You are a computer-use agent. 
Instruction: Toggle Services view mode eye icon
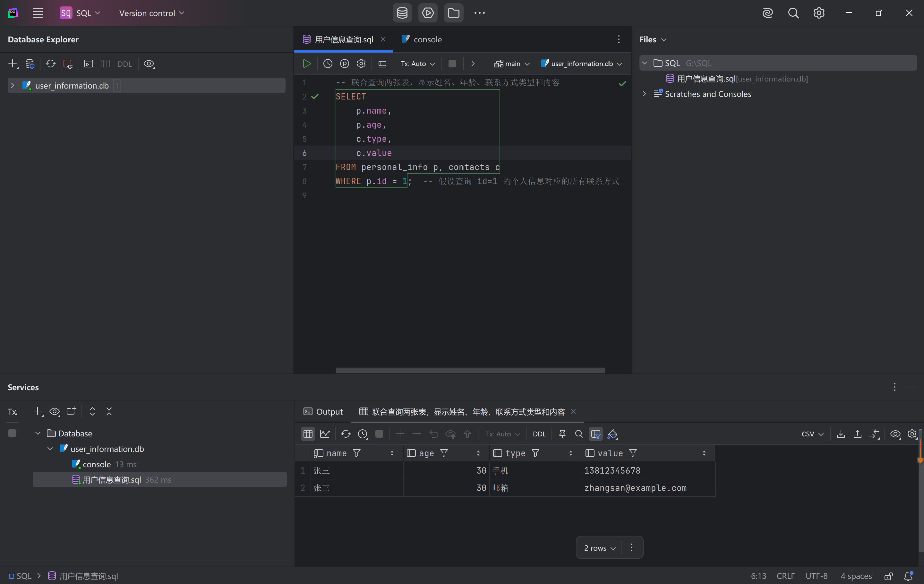point(55,412)
